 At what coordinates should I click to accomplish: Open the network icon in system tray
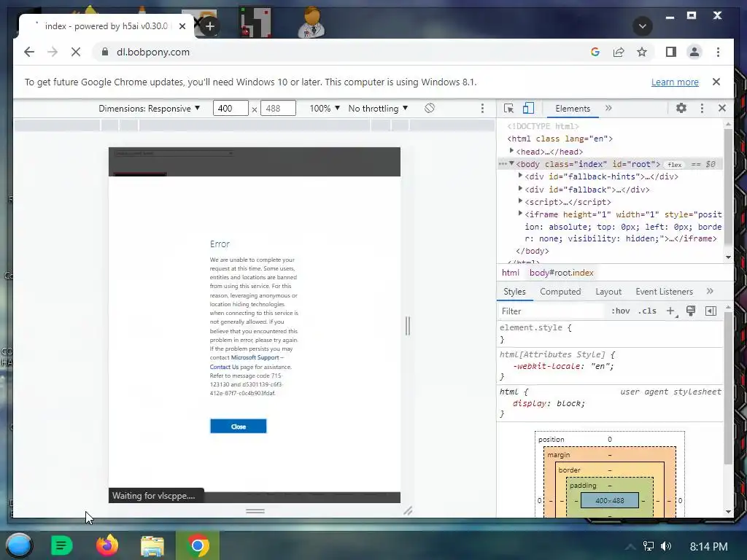pos(649,546)
